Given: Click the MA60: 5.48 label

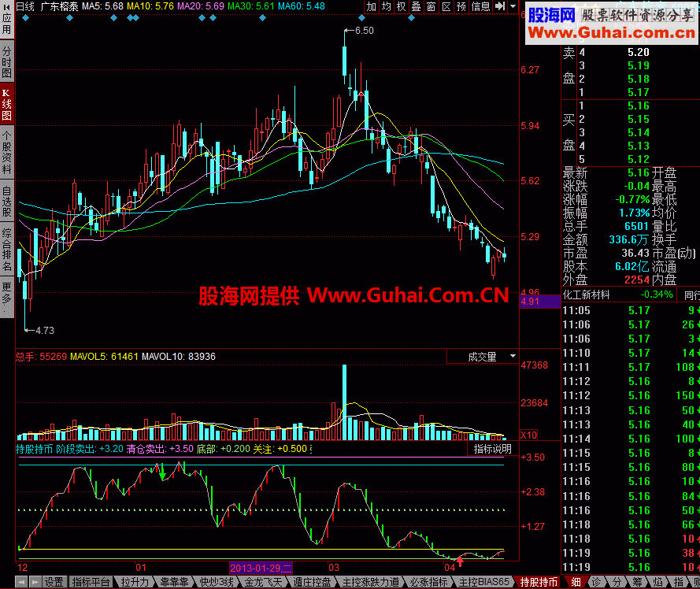Looking at the screenshot, I should (x=302, y=7).
